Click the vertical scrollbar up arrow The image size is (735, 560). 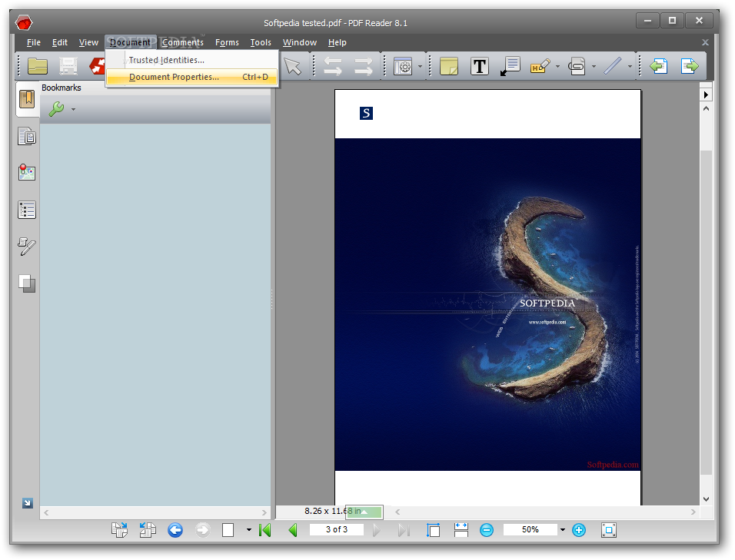tap(706, 108)
